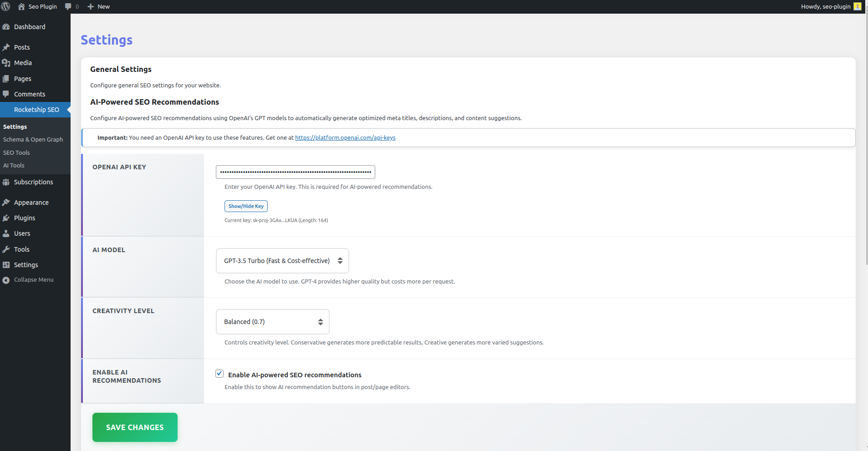The image size is (868, 451).
Task: Click the Collapse Menu arrow icon
Action: click(x=6, y=280)
